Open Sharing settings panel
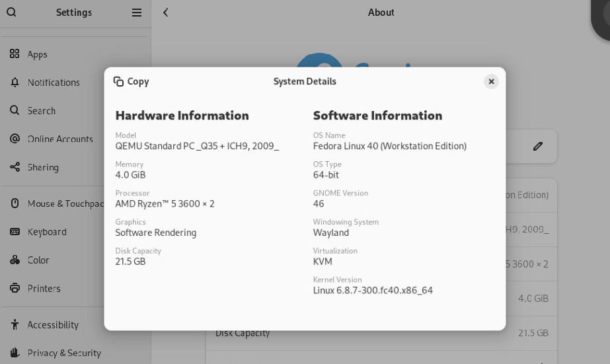Viewport: 610px width, 364px height. 75,167
